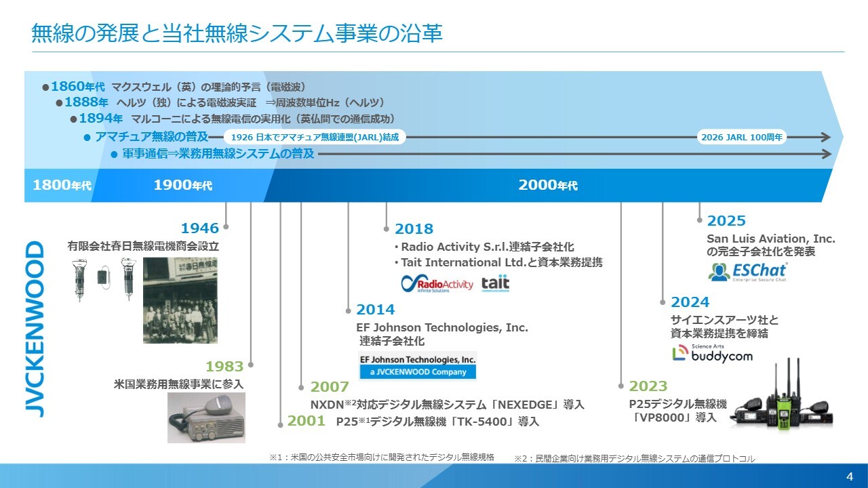Select the tait communications logo
The width and height of the screenshot is (868, 488).
click(x=496, y=283)
